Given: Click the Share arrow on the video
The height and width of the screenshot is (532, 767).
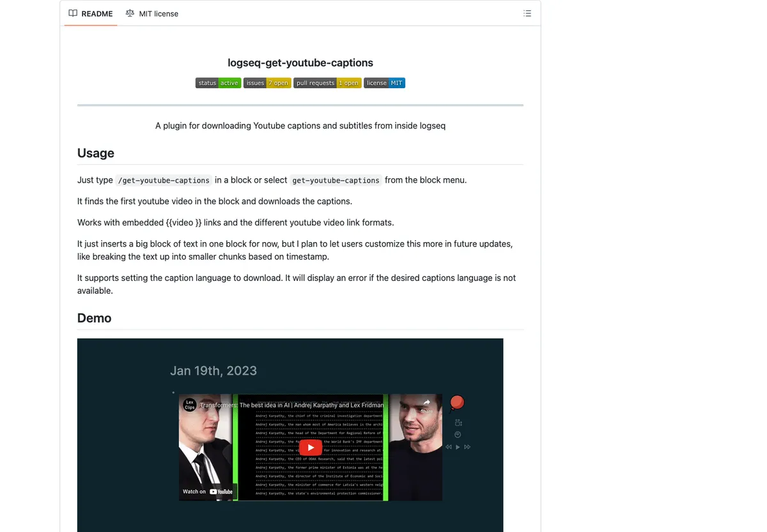Looking at the screenshot, I should [427, 402].
